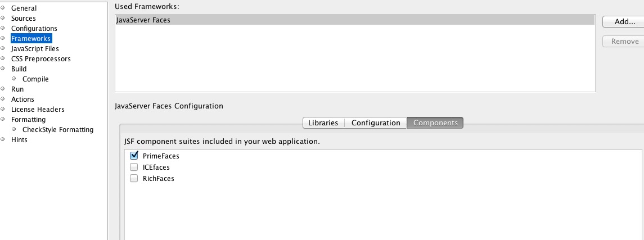Open JavaScript Files settings
644x240 pixels.
pyautogui.click(x=35, y=49)
